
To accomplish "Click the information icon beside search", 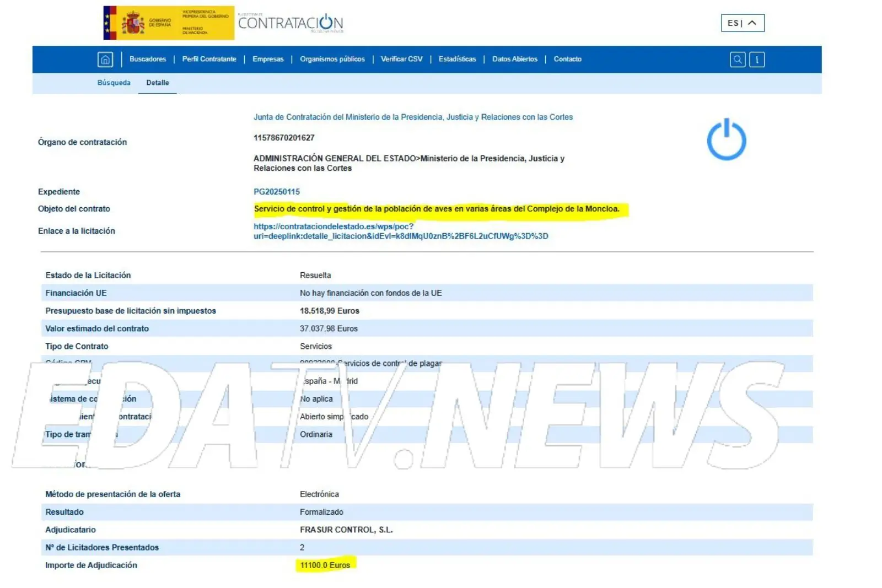I will 757,60.
